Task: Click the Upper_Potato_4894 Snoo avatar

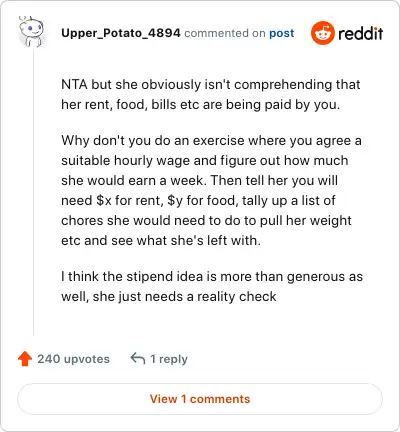Action: click(x=31, y=32)
